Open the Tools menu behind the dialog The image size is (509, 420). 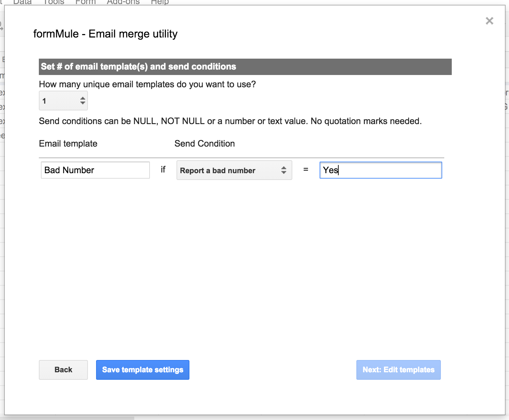click(x=54, y=2)
